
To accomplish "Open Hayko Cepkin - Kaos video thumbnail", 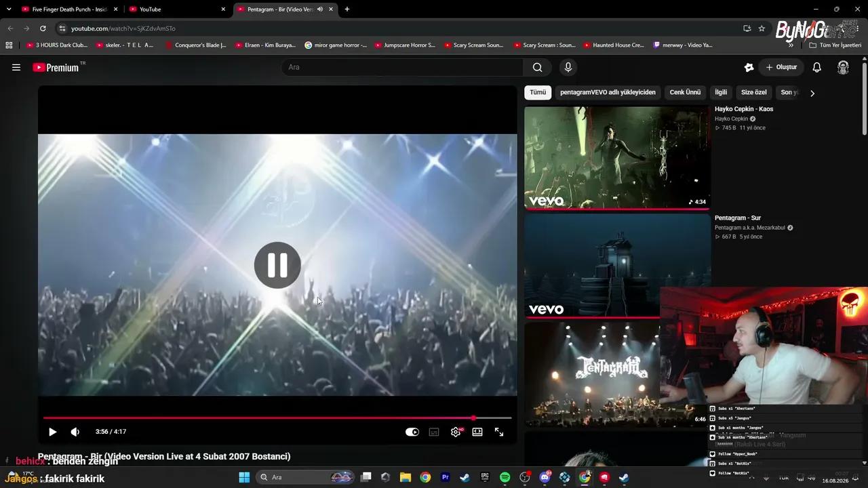I will (617, 157).
